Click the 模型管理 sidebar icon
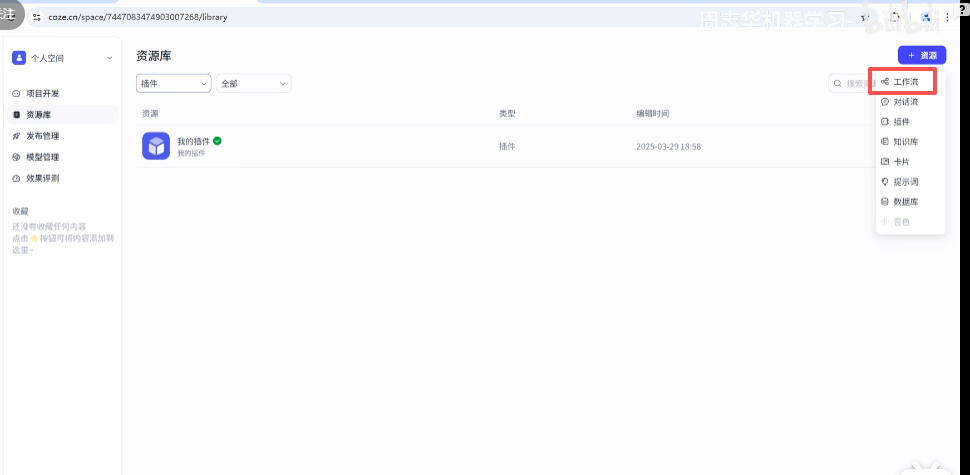The width and height of the screenshot is (970, 475). coord(16,157)
